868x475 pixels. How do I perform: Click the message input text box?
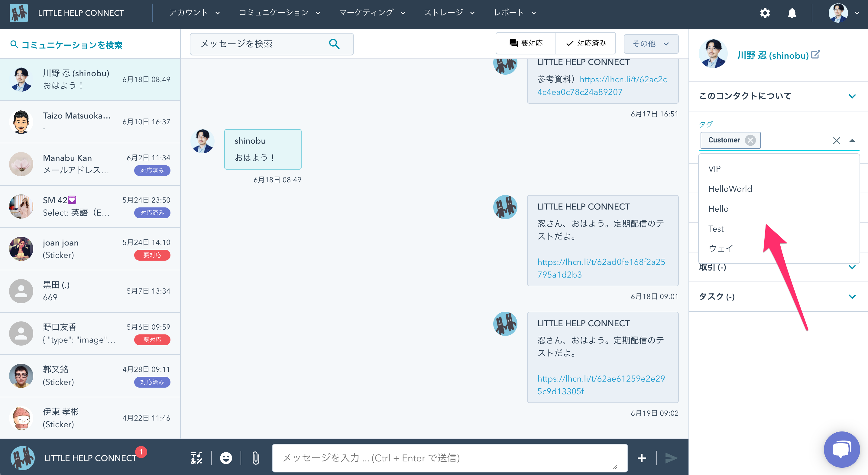[450, 458]
